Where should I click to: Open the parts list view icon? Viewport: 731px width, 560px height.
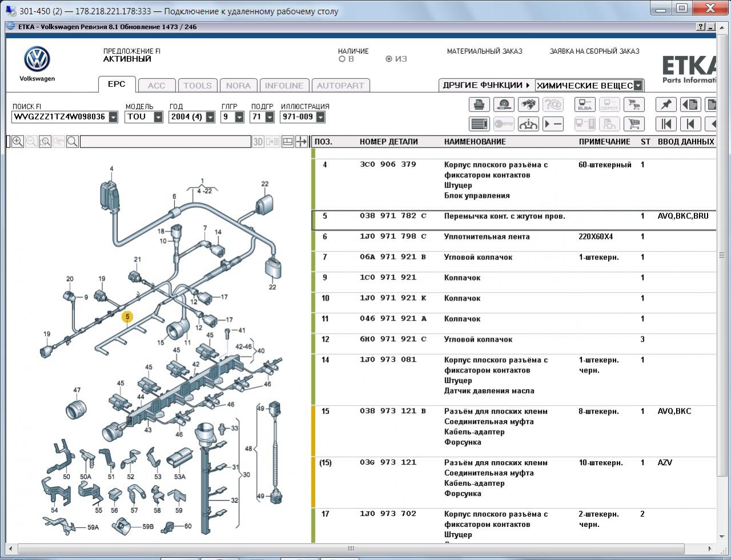[x=479, y=123]
